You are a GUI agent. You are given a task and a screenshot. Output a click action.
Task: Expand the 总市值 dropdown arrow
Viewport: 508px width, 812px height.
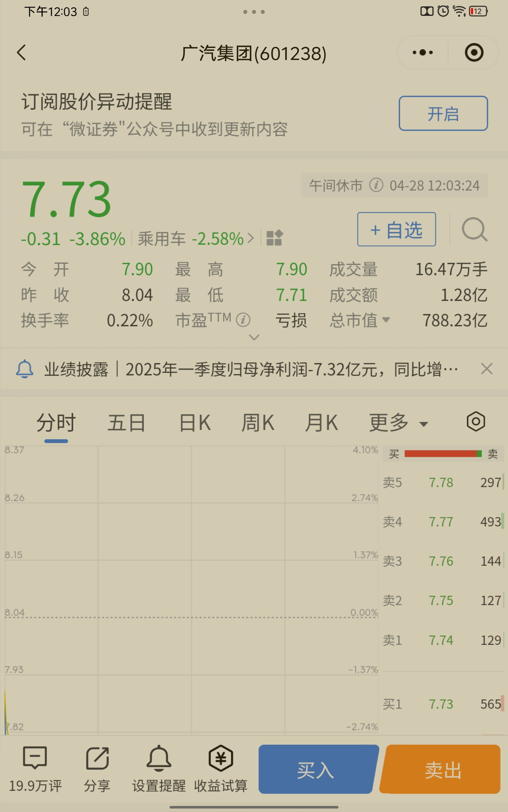pyautogui.click(x=386, y=320)
